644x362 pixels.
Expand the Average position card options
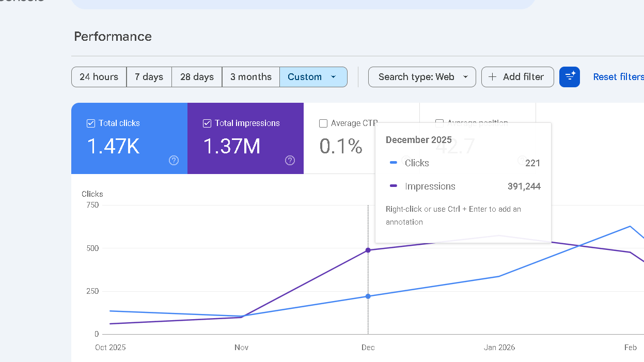(x=438, y=123)
